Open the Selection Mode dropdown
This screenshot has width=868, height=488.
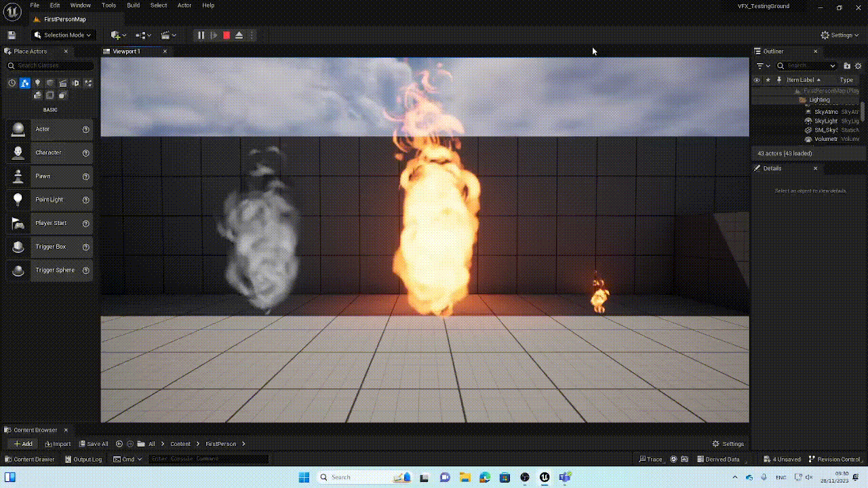(x=62, y=35)
